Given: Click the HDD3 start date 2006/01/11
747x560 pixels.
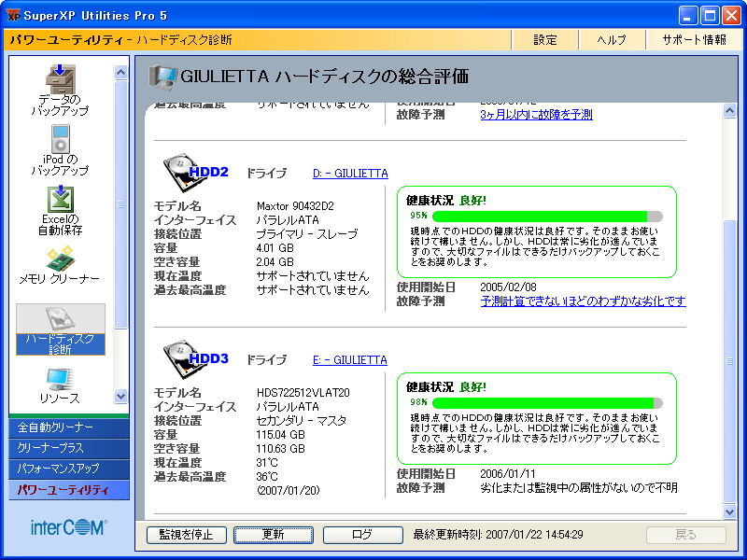Looking at the screenshot, I should (x=508, y=474).
